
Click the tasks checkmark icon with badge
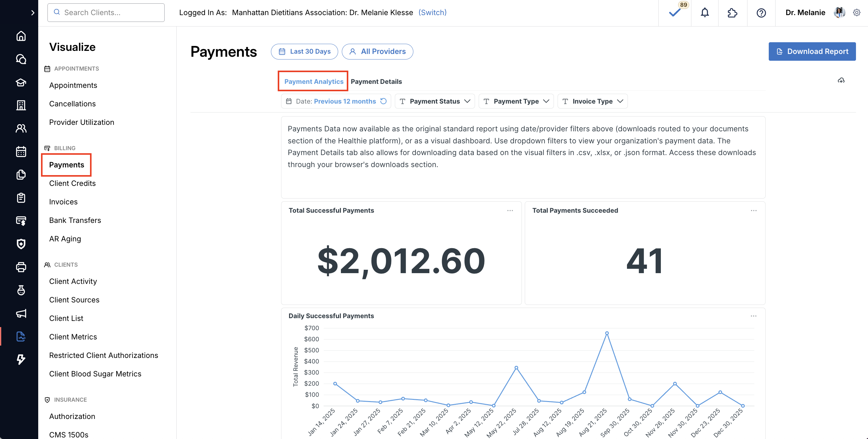pyautogui.click(x=675, y=13)
